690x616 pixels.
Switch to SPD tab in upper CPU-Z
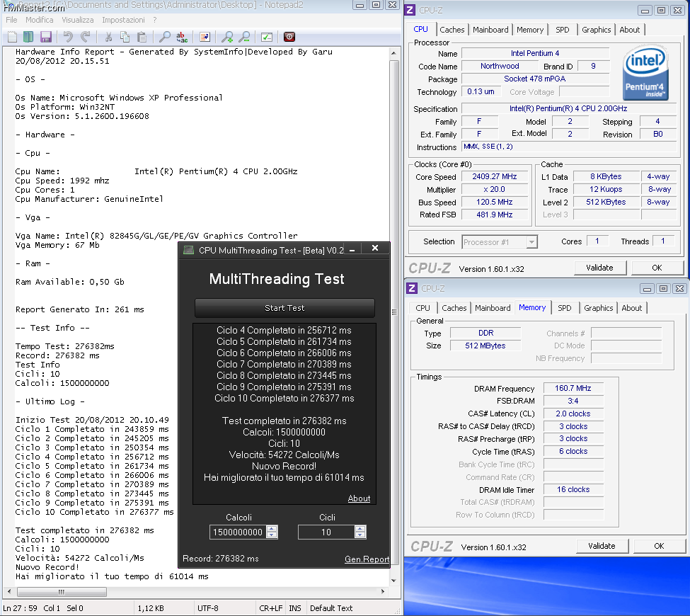tap(563, 30)
